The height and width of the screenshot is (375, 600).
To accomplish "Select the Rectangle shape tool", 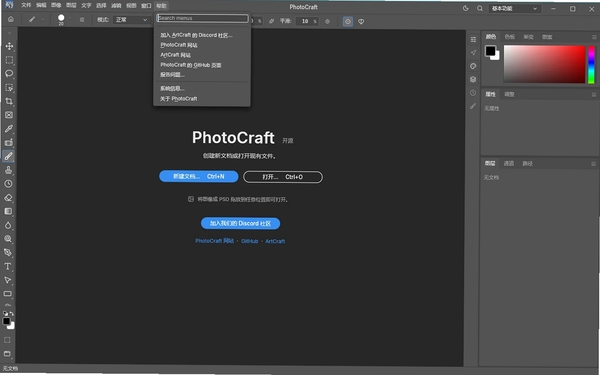I will click(x=9, y=294).
